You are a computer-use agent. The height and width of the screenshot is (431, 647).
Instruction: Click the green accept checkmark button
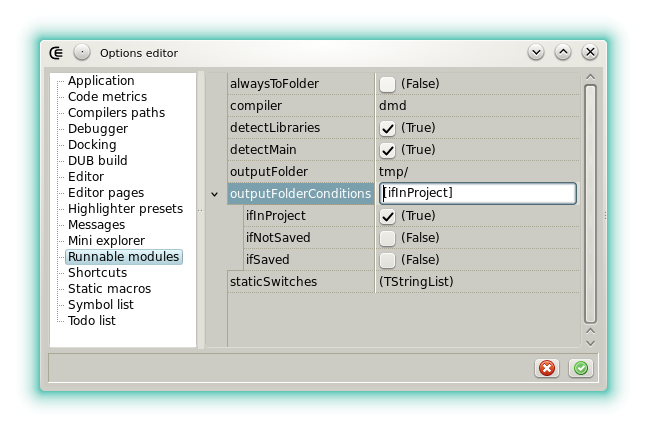(580, 368)
